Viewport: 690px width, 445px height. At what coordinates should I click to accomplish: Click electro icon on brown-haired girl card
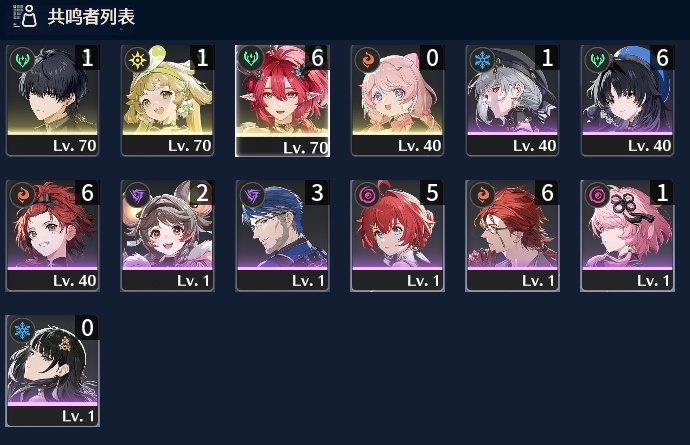(137, 194)
